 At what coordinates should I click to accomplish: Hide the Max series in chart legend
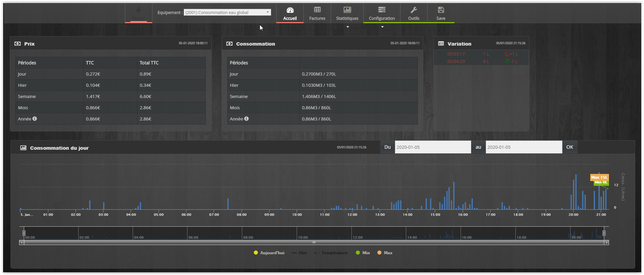(385, 253)
